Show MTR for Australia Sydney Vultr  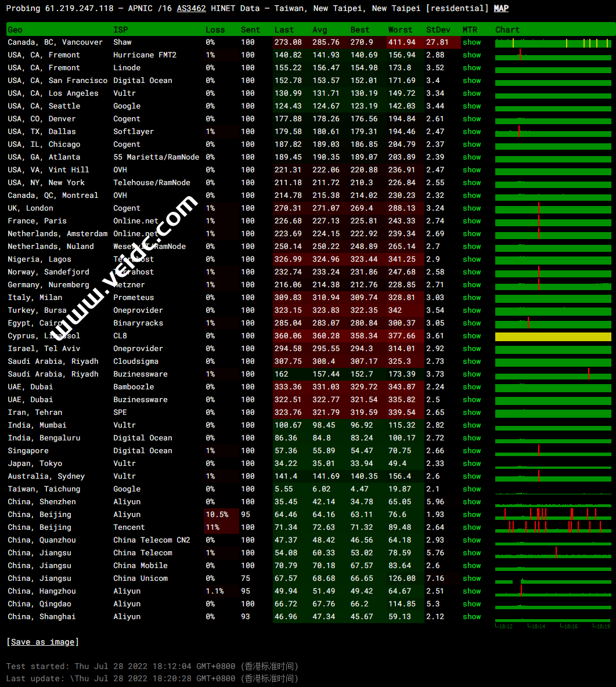coord(472,476)
